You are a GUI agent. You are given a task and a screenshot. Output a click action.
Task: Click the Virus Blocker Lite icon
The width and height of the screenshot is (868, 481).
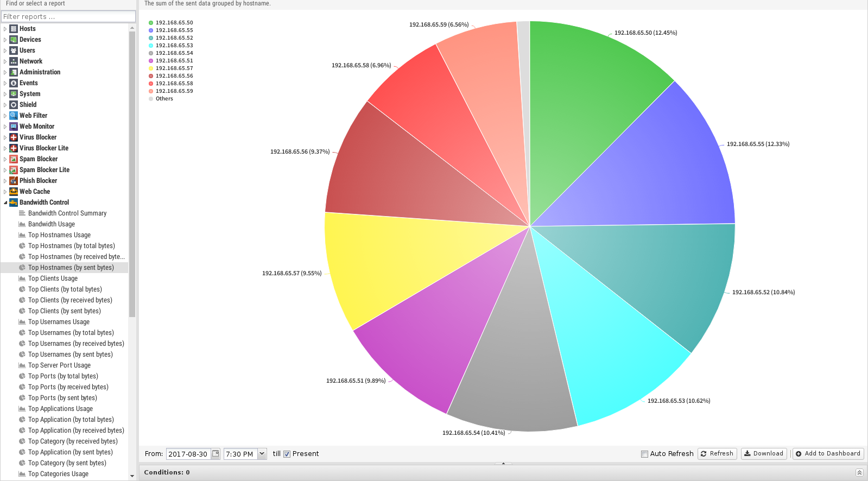[x=14, y=148]
